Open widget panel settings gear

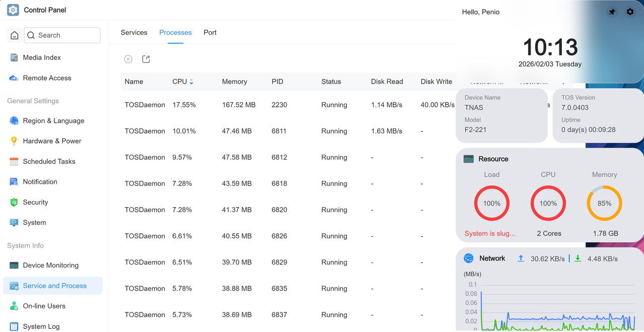point(630,12)
